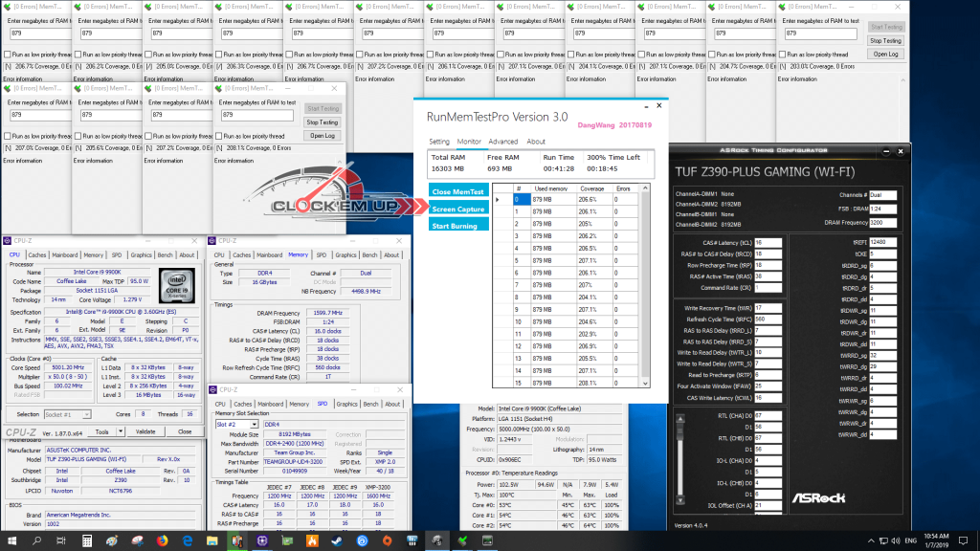This screenshot has width=980, height=551.
Task: Enable low priority thread in first MemTest window
Action: coord(8,55)
